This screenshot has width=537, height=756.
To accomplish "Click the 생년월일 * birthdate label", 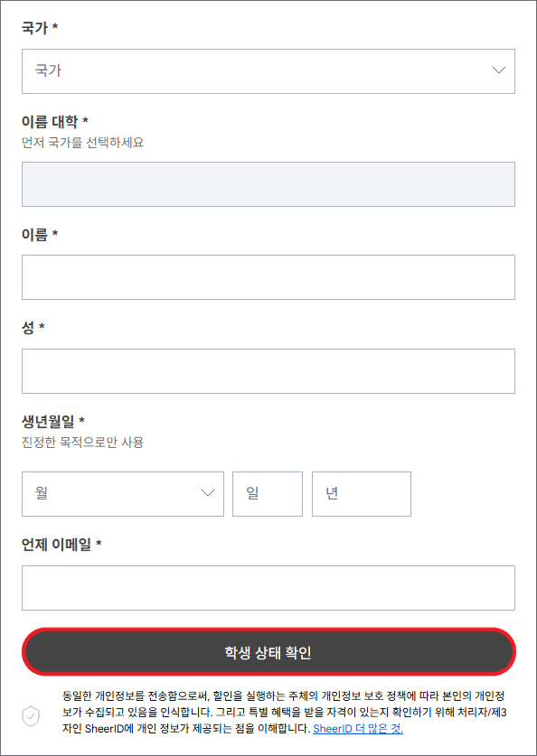I will click(x=53, y=422).
